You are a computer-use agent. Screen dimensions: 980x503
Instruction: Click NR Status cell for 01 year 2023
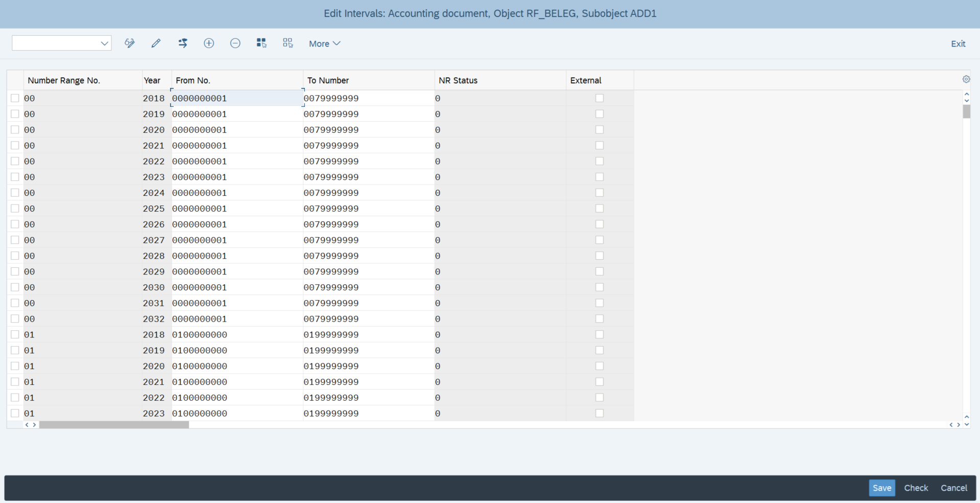point(500,413)
